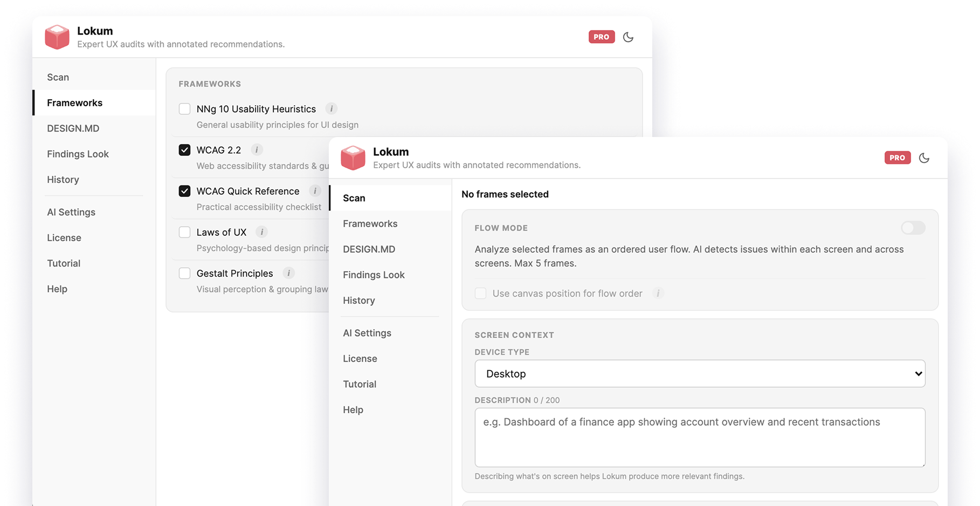The image size is (980, 506).
Task: Turn on the Flow Mode switch
Action: 913,228
